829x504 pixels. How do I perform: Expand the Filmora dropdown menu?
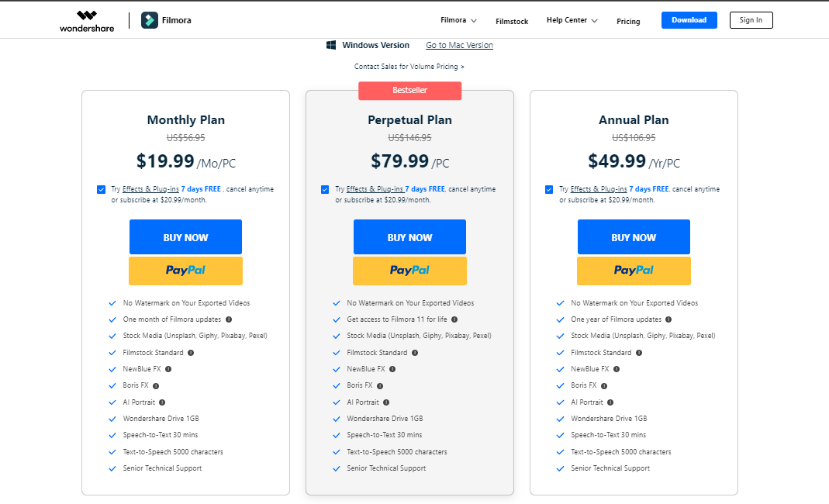[x=458, y=20]
